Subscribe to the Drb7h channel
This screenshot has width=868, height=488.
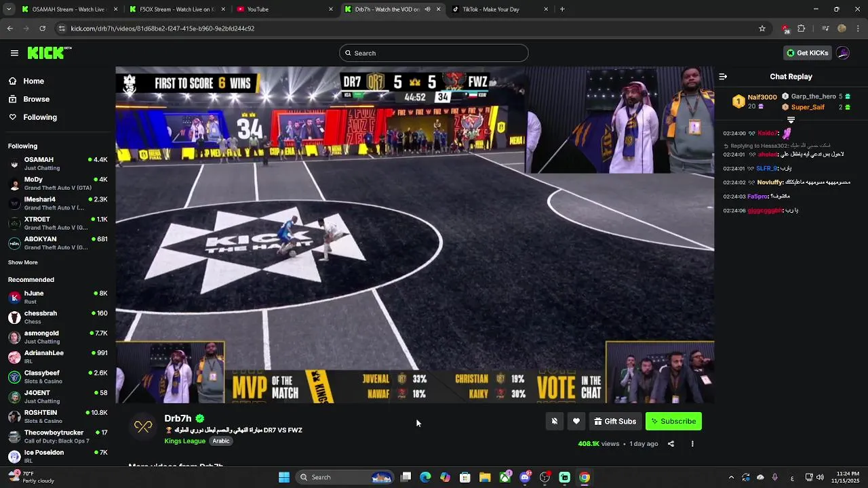[x=673, y=422]
